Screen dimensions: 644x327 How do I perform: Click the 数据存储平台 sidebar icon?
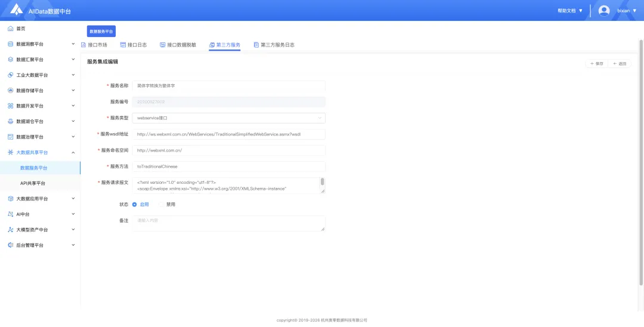pos(11,90)
